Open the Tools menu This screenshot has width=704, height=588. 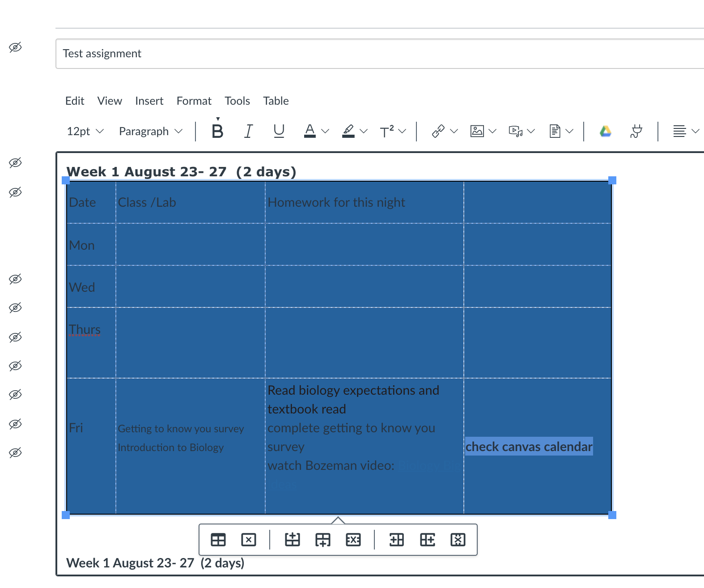[237, 101]
